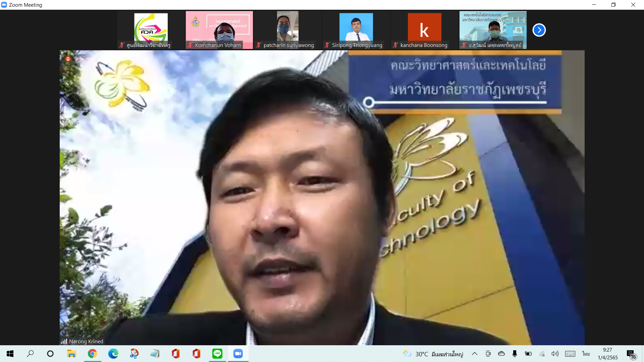Viewport: 644px width, 362px height.
Task: Open Microsoft Edge from the taskbar
Action: coord(113,354)
